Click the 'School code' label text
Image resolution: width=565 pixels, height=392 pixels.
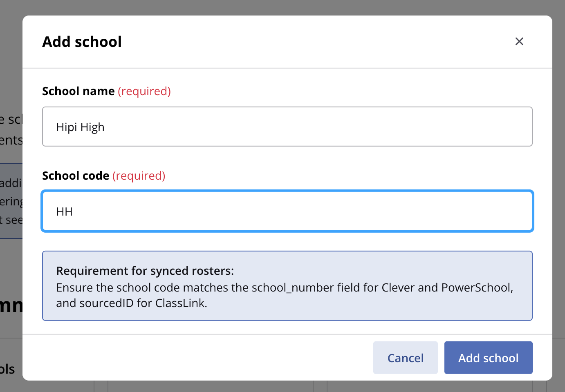(76, 176)
